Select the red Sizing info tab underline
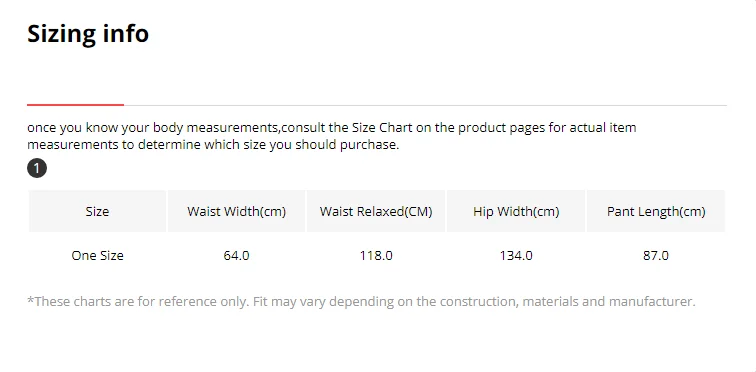Image resolution: width=756 pixels, height=372 pixels. click(x=75, y=105)
